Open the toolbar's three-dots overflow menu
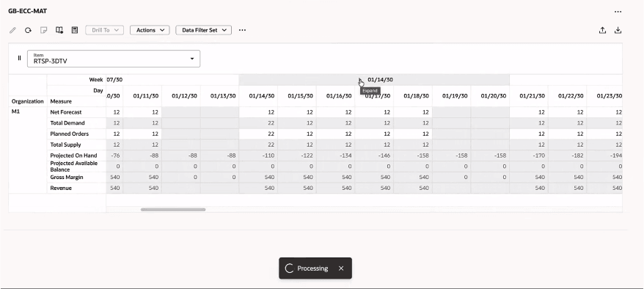The width and height of the screenshot is (644, 289). pyautogui.click(x=242, y=30)
